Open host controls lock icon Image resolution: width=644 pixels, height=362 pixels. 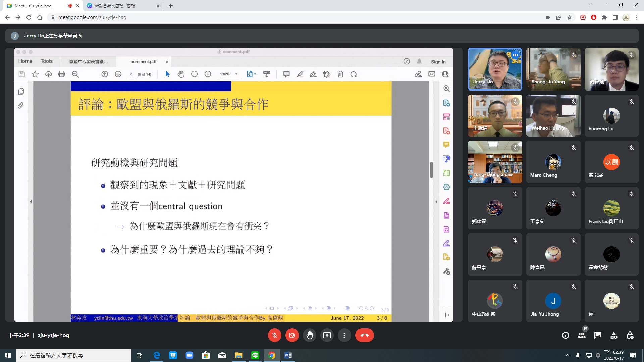tap(630, 335)
